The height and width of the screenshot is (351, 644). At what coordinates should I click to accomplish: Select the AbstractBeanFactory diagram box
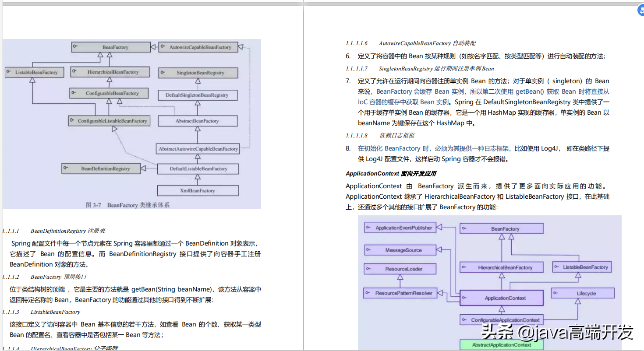[198, 121]
